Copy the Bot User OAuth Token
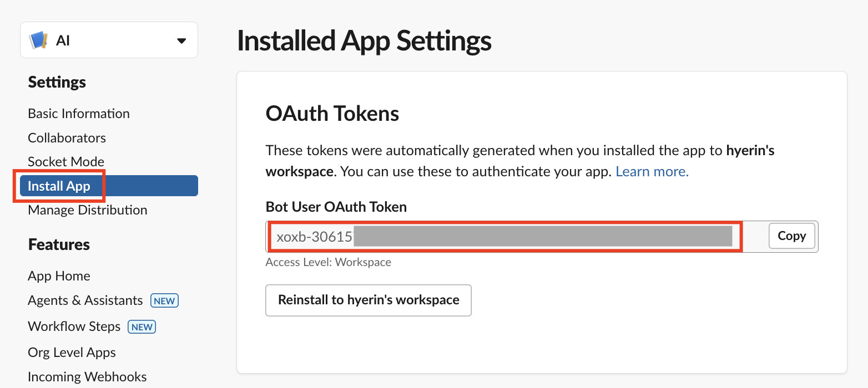868x388 pixels. (791, 236)
